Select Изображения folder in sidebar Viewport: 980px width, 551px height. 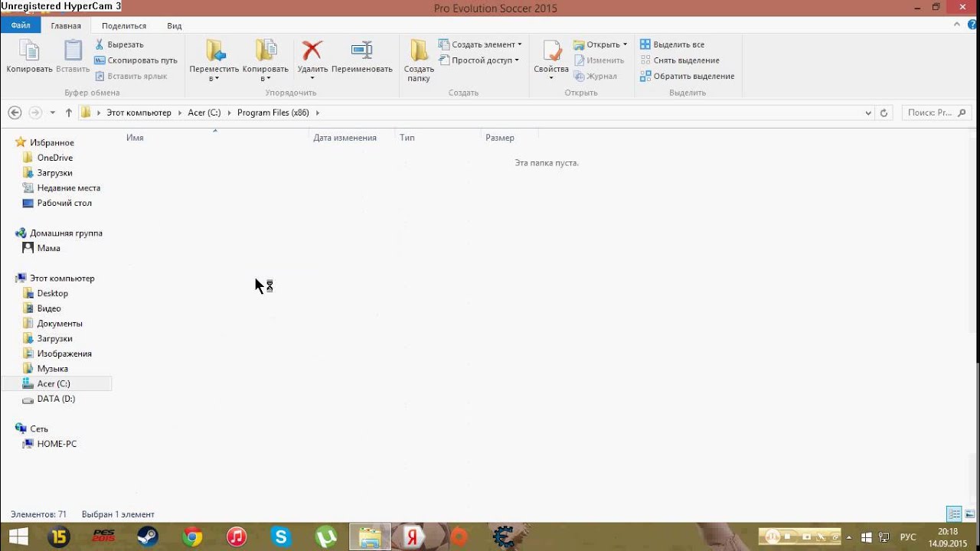[x=64, y=354]
